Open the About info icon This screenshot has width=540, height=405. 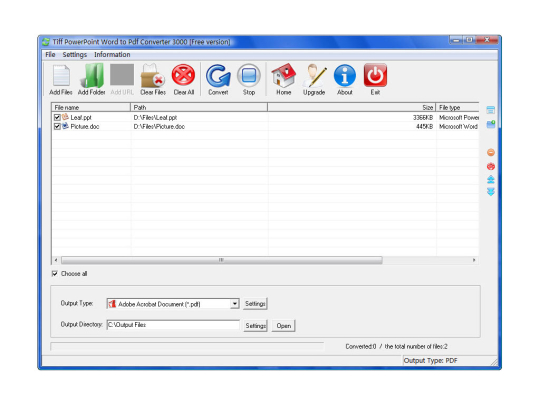pyautogui.click(x=344, y=75)
